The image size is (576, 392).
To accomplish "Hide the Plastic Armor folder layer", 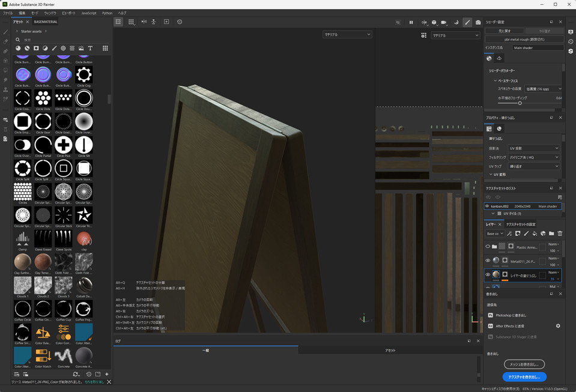I will tap(488, 247).
